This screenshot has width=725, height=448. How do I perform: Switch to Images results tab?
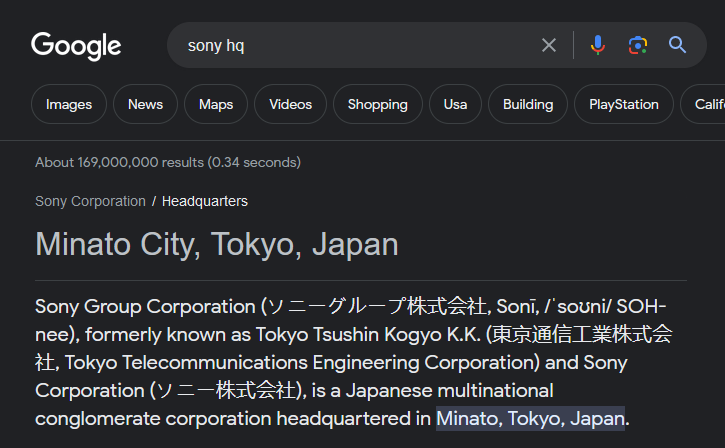69,104
